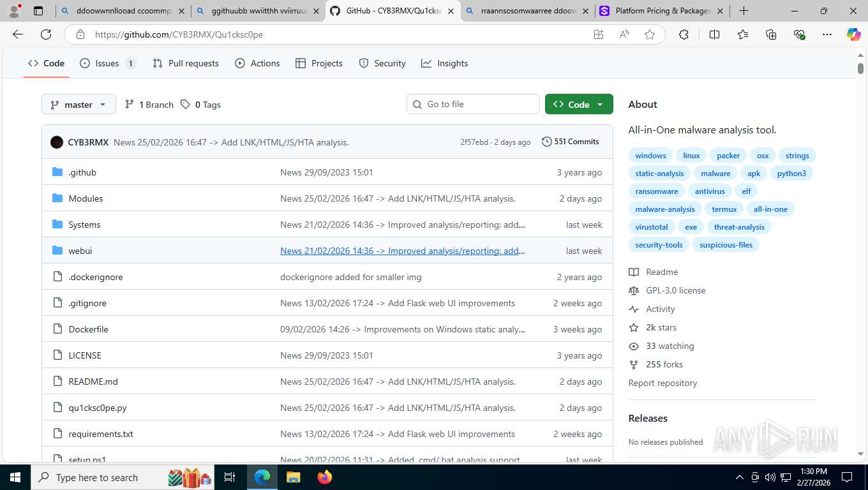Open the requirements.txt file

point(101,434)
